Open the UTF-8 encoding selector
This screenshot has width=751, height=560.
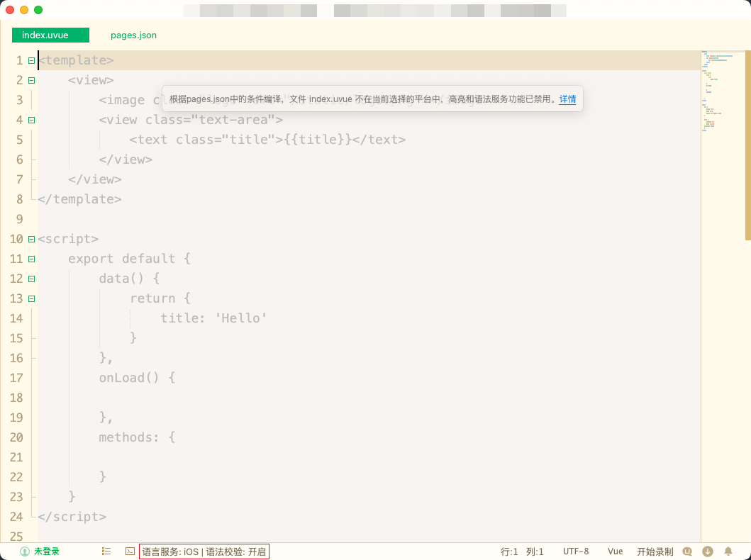[x=576, y=551]
